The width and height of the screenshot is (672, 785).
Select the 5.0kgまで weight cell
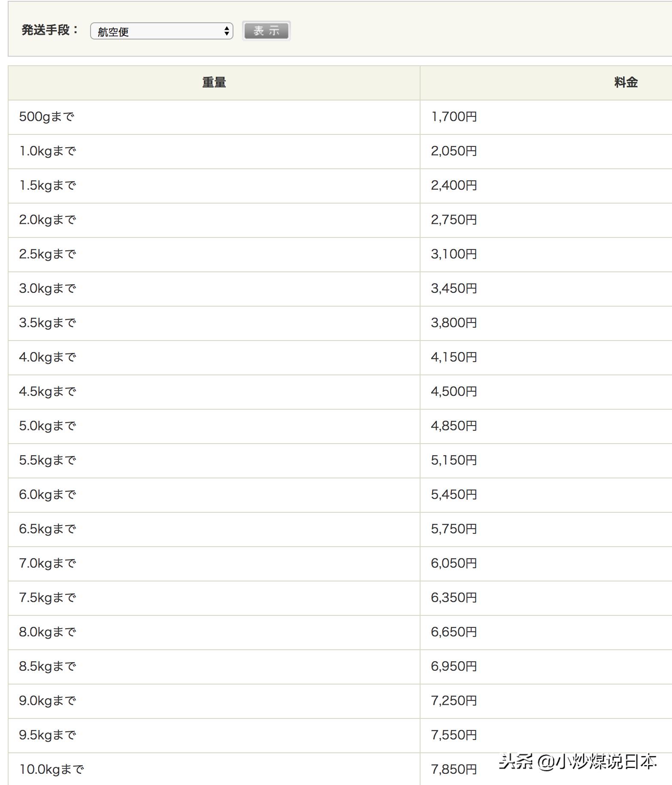point(48,426)
